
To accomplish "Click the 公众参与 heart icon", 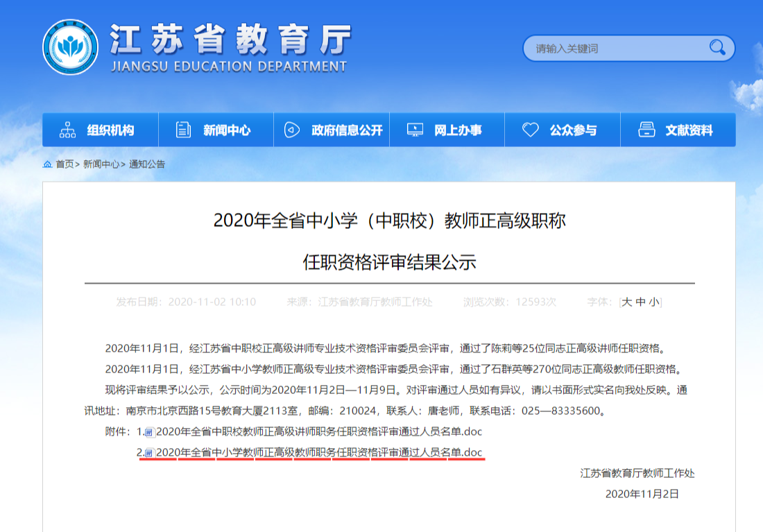I will (x=531, y=130).
